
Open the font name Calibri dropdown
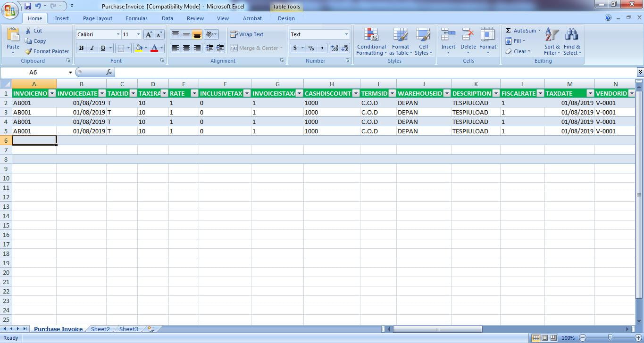[118, 34]
